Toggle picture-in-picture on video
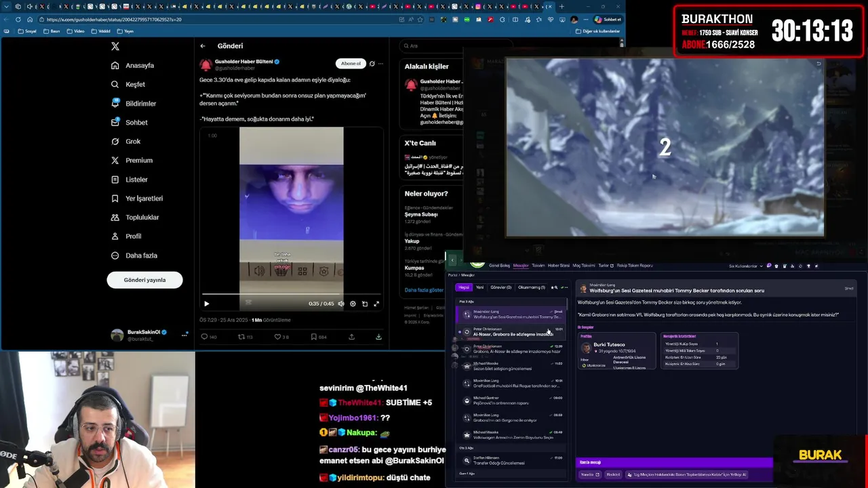This screenshot has height=488, width=868. point(365,304)
